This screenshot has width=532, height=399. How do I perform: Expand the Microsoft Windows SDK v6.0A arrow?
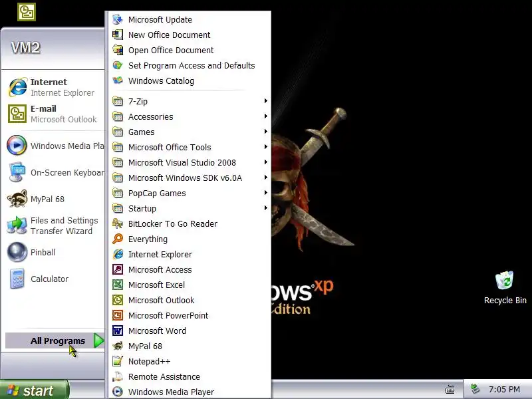265,177
